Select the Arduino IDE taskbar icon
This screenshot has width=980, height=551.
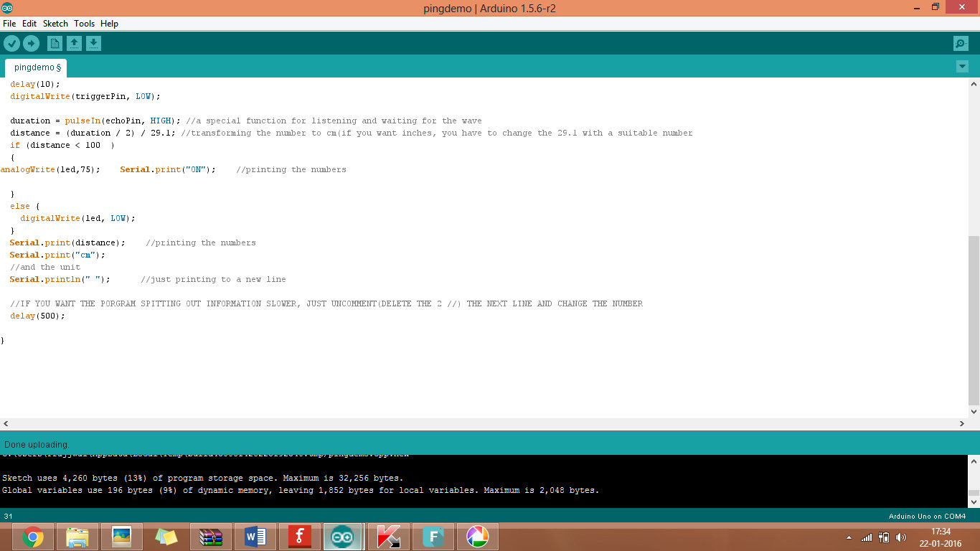tap(343, 537)
